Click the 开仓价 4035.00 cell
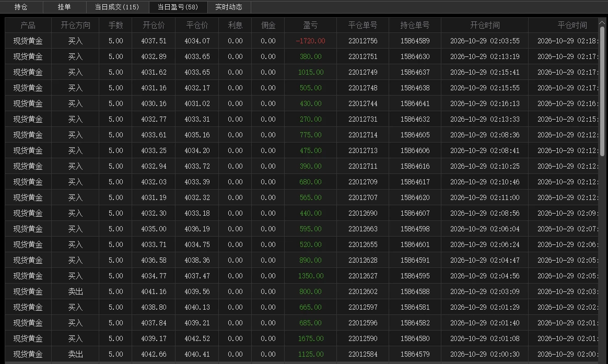 (154, 229)
